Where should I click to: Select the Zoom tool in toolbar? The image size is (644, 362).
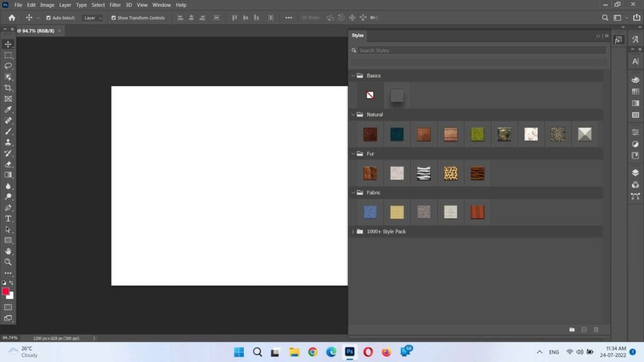(8, 262)
